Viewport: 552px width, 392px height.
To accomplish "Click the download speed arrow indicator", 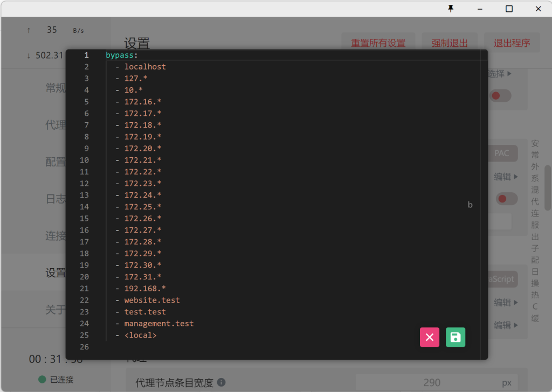I will [29, 55].
